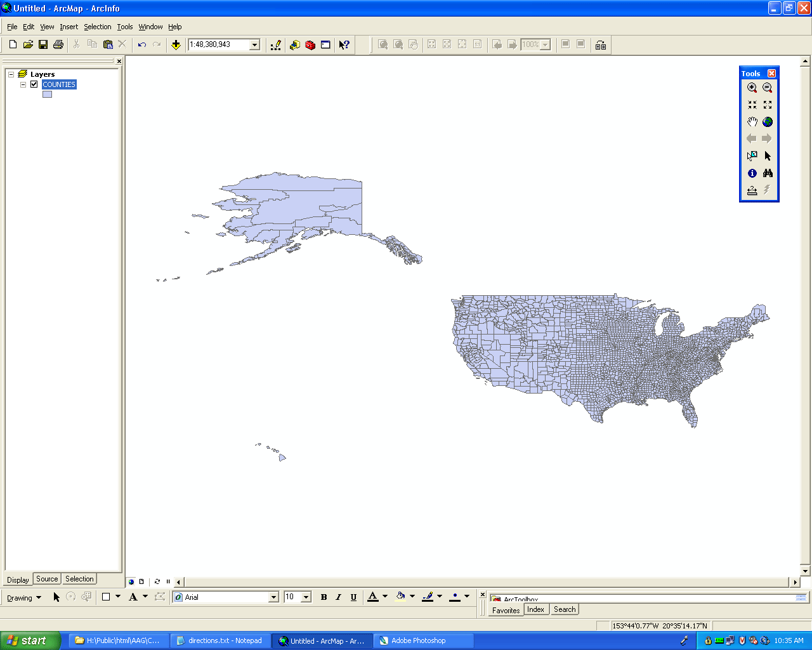
Task: Switch to the Source tab
Action: coord(47,579)
